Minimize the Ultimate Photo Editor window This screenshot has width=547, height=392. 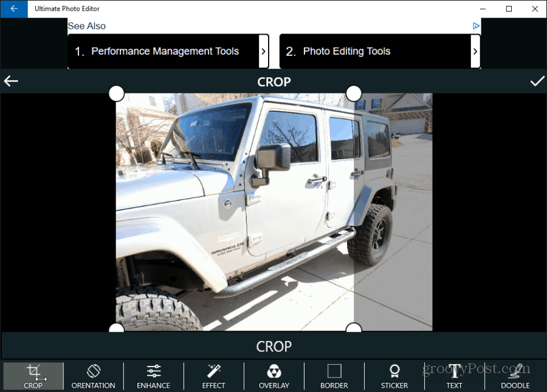[x=483, y=9]
